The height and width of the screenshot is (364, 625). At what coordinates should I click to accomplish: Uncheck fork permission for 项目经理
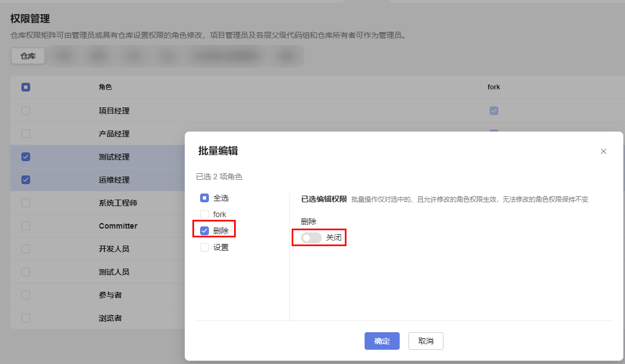493,111
